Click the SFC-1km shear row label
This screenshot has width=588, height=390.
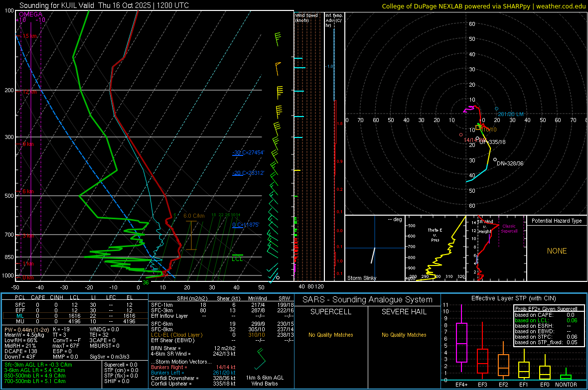[162, 305]
